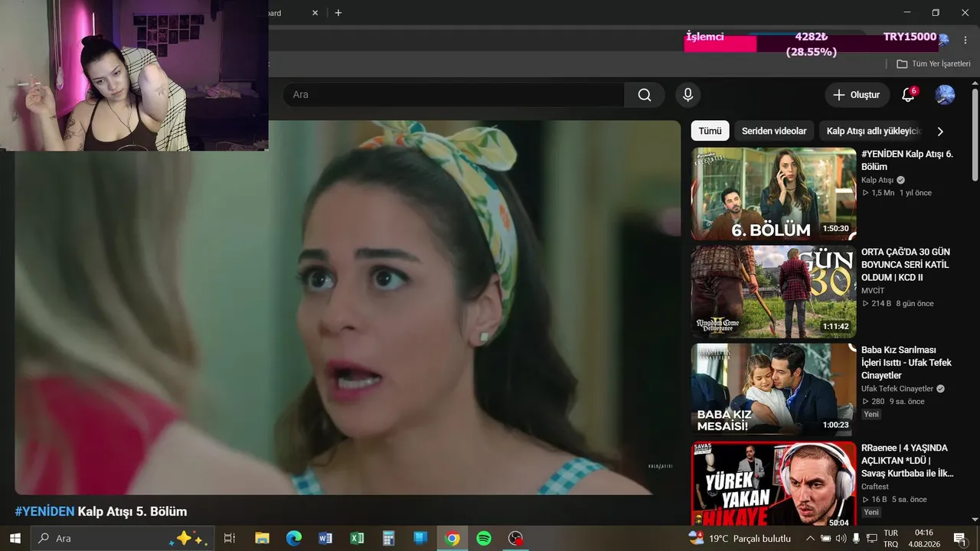Open Task View in the taskbar
Viewport: 980px width, 551px height.
click(x=229, y=538)
